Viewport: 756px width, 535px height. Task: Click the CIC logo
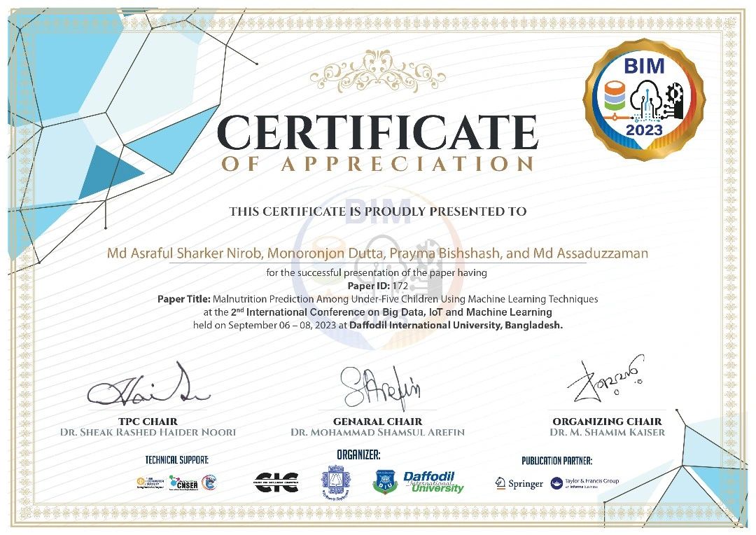(x=276, y=482)
